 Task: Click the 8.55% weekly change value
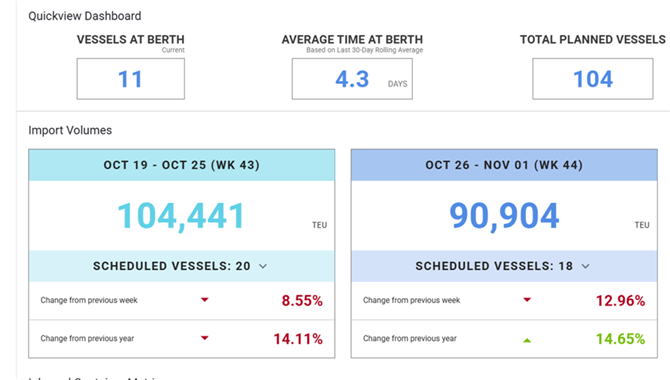[x=302, y=300]
